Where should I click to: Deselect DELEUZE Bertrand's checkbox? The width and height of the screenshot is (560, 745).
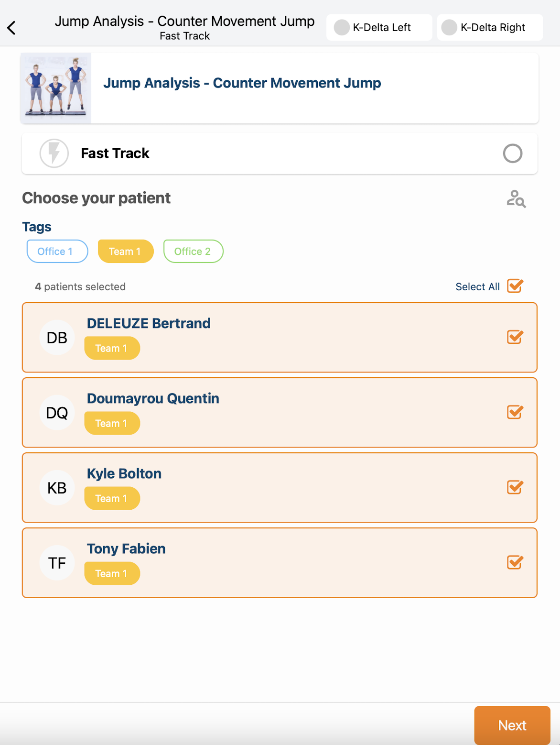pos(515,337)
